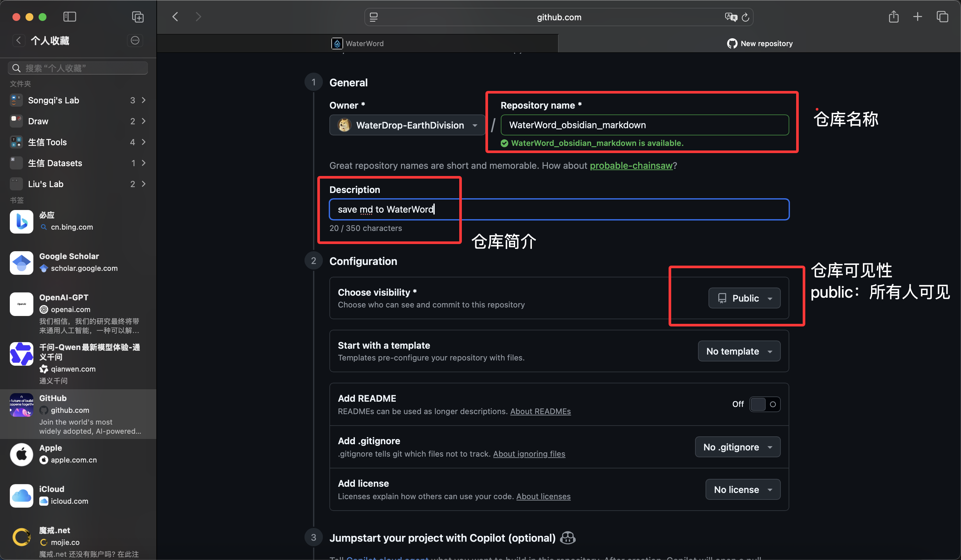This screenshot has height=560, width=961.
Task: Open the About ignoring files link
Action: 529,454
